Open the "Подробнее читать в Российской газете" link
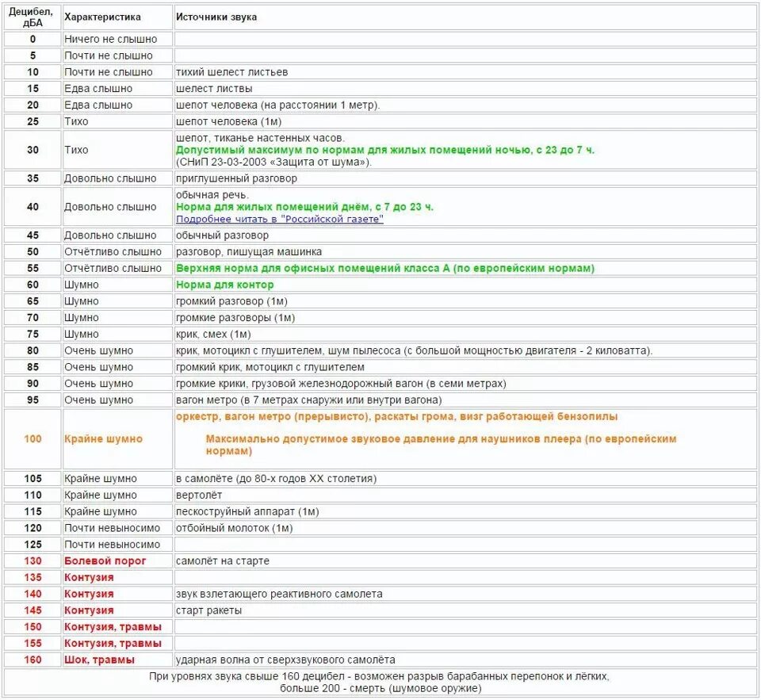 (x=280, y=219)
